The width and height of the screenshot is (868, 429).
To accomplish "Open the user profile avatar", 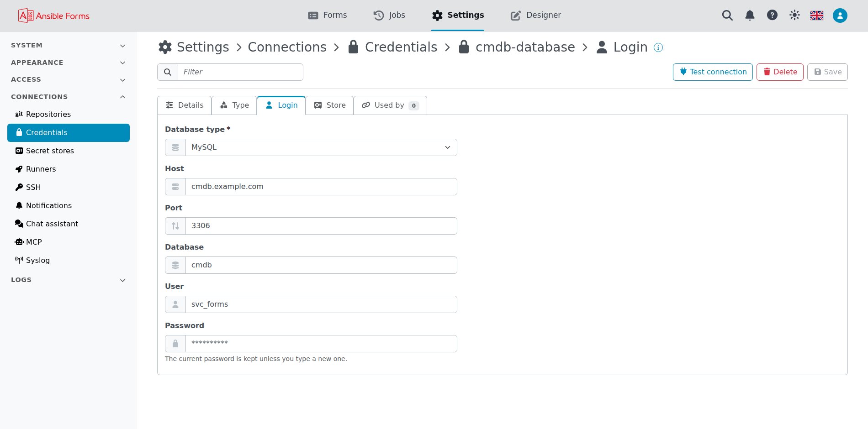I will 840,16.
